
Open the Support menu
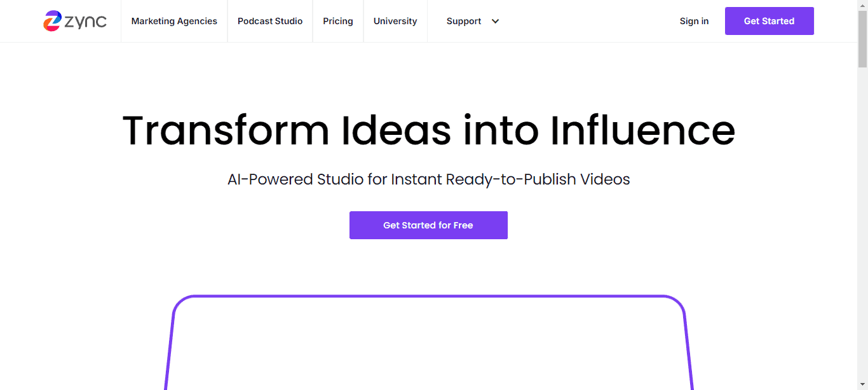[x=464, y=21]
